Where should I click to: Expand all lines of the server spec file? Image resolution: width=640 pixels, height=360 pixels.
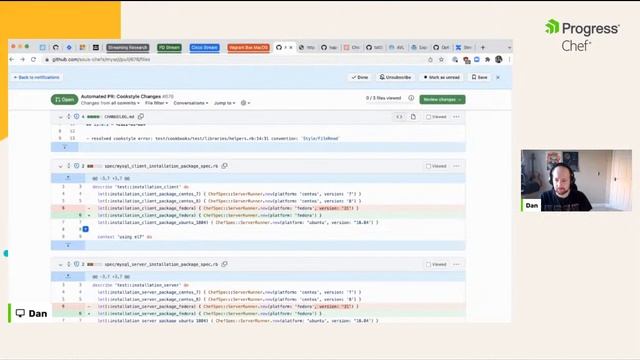69,264
